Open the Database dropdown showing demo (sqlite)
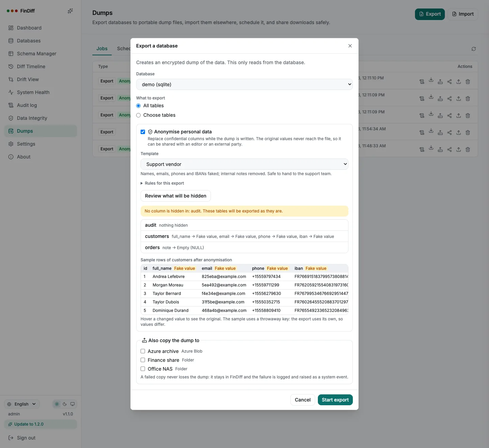 (x=244, y=85)
